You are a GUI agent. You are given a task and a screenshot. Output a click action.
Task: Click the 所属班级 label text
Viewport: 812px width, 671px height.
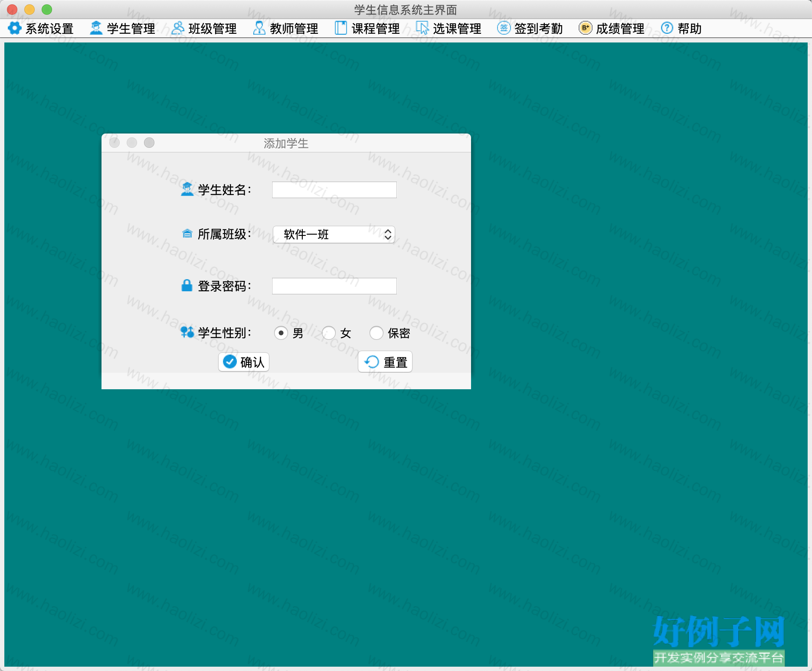225,235
